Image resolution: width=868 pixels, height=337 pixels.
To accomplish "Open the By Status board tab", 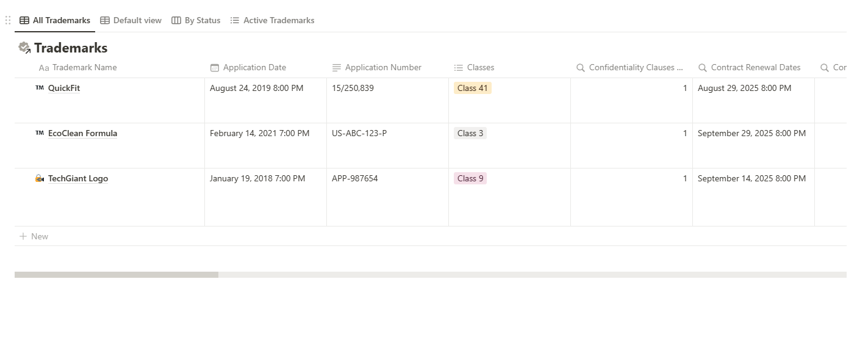I will coord(196,20).
